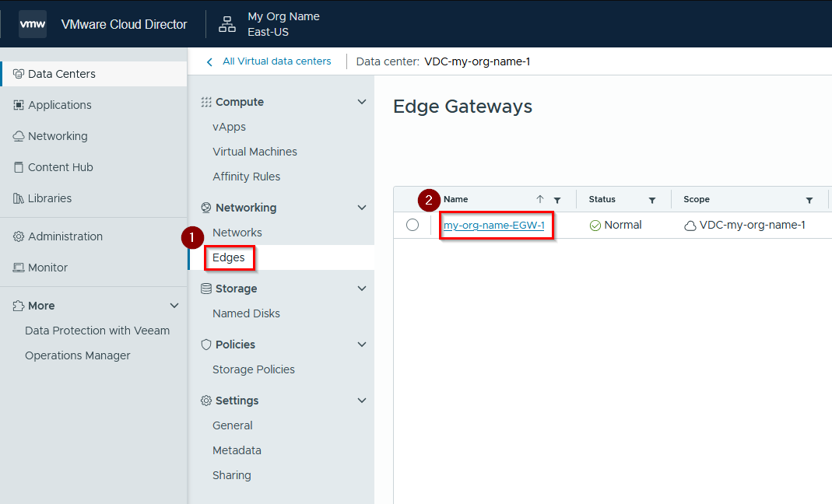The width and height of the screenshot is (832, 504).
Task: Click the cloud icon beside left-sidebar Networking
Action: (19, 136)
